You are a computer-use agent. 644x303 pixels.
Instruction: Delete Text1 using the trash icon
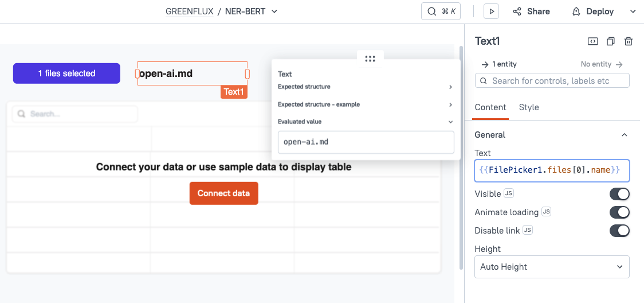point(629,41)
